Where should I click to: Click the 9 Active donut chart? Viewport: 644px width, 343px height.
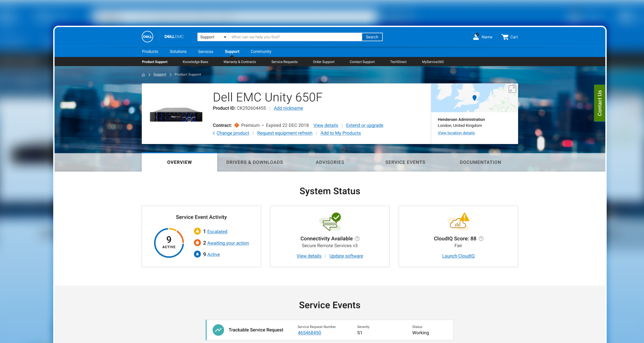click(x=169, y=243)
